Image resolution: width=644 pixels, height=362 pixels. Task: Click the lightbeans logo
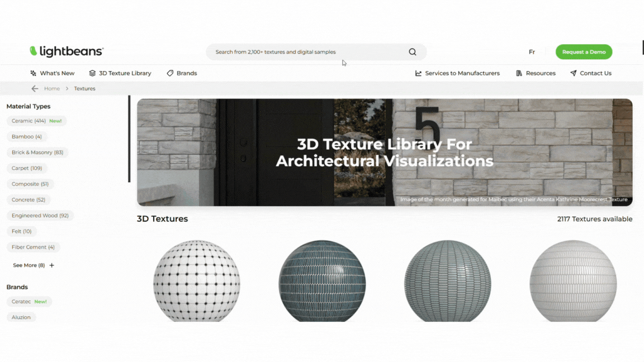(67, 51)
